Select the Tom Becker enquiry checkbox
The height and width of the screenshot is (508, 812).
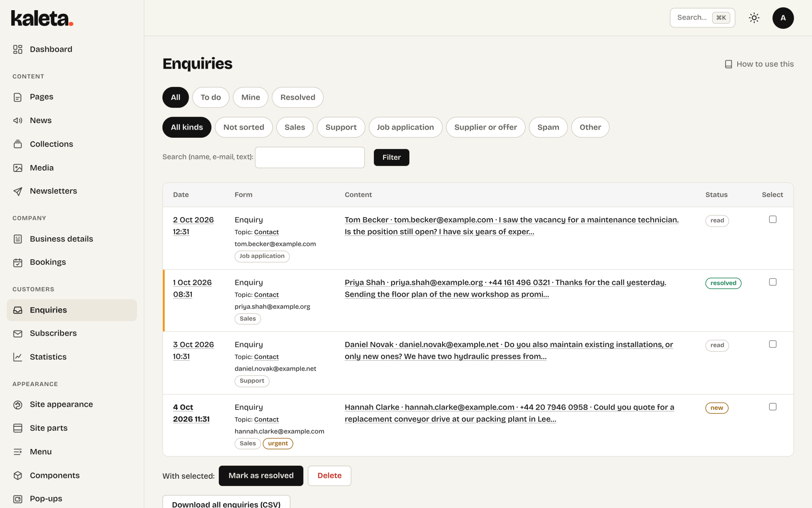[773, 219]
